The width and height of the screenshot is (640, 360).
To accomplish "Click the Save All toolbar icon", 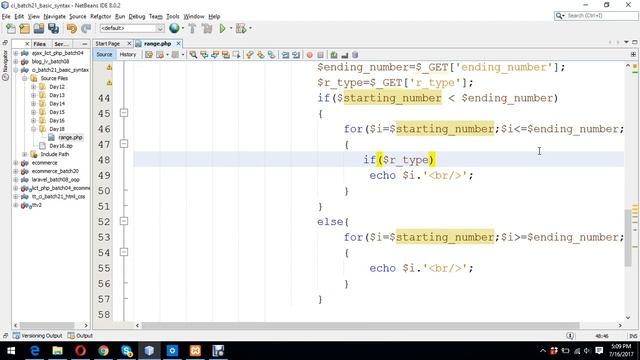I will pyautogui.click(x=53, y=29).
